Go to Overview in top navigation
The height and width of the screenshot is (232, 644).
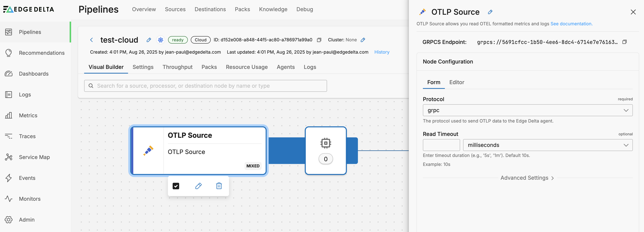(x=144, y=9)
